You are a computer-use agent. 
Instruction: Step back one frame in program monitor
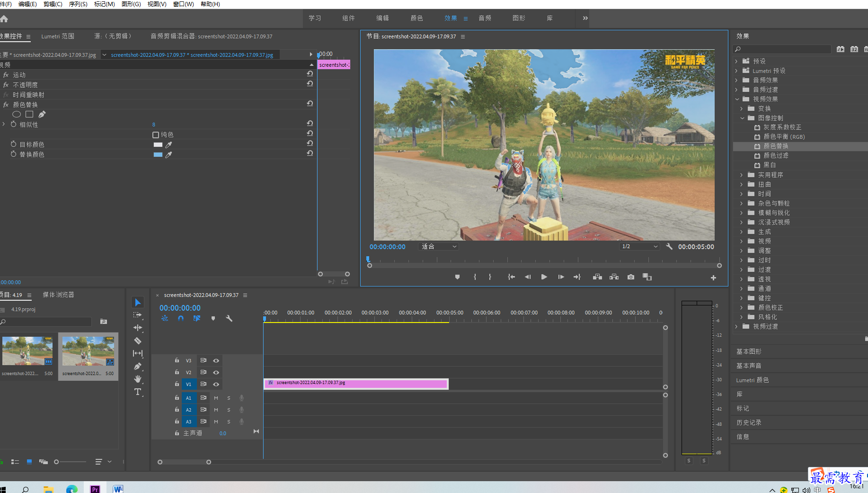point(528,277)
